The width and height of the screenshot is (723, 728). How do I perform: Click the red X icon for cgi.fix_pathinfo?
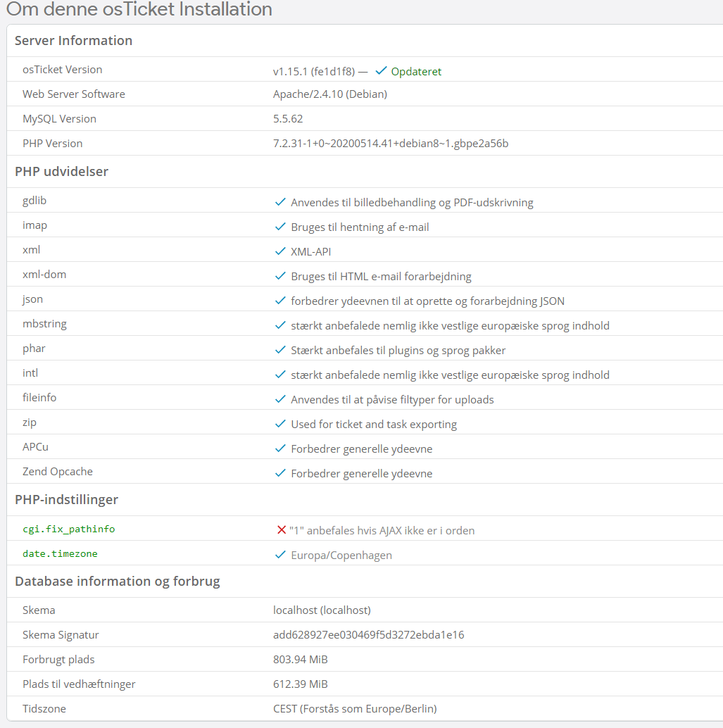point(282,529)
